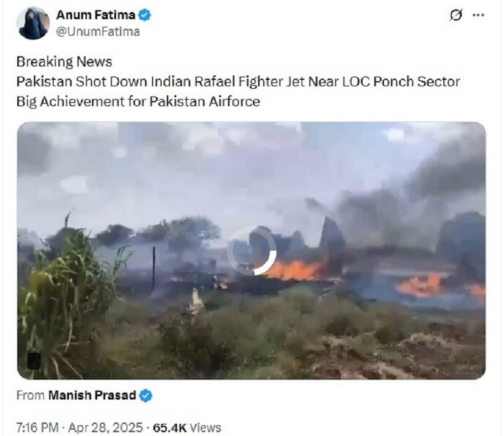Image resolution: width=504 pixels, height=436 pixels.
Task: Click the dark icon at video's lower-left corner
Action: click(34, 361)
